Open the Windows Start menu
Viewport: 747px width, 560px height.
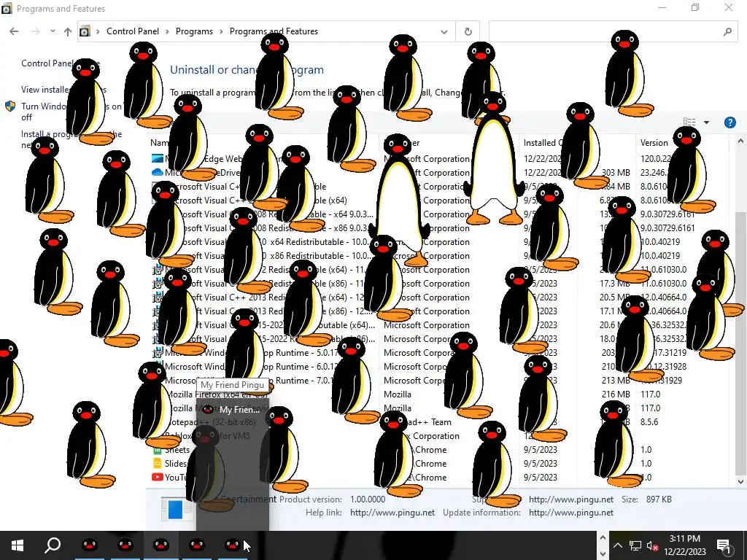[x=18, y=545]
